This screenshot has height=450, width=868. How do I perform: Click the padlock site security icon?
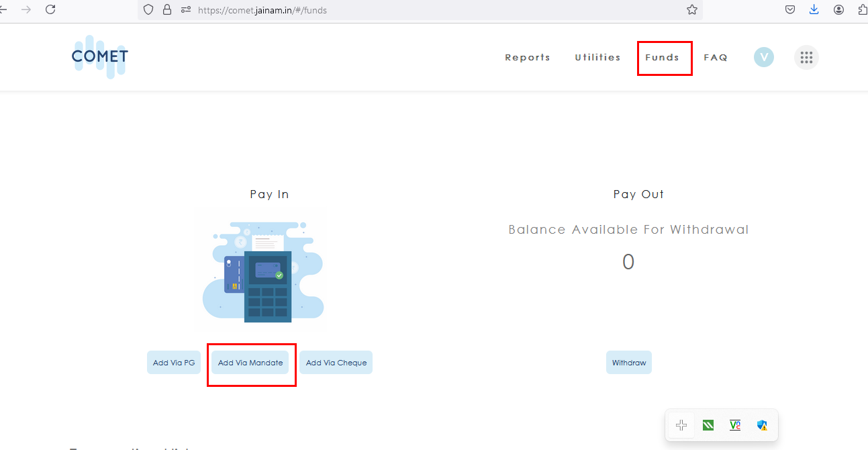tap(167, 10)
